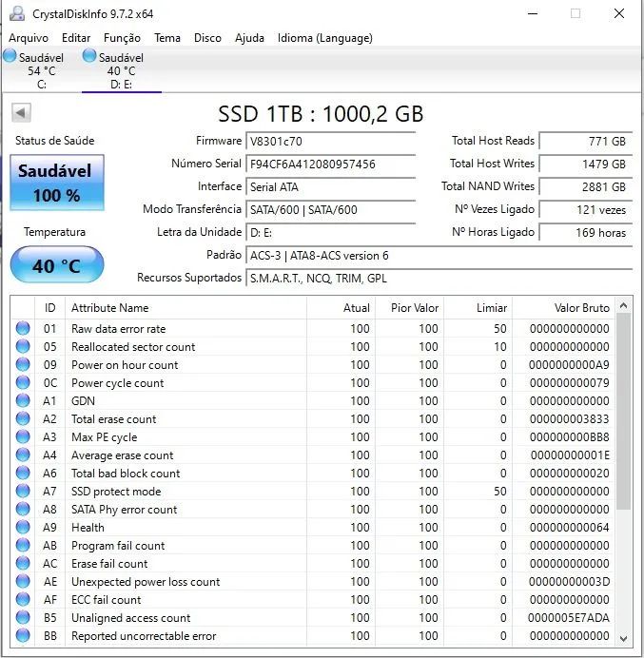This screenshot has width=644, height=658.
Task: Click the previous disk arrow button
Action: tap(21, 112)
